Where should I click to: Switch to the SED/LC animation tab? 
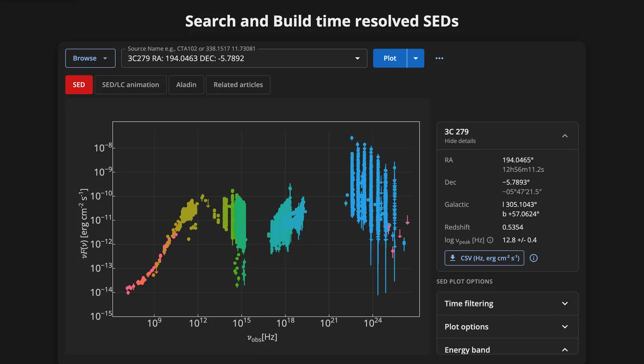[x=130, y=85]
